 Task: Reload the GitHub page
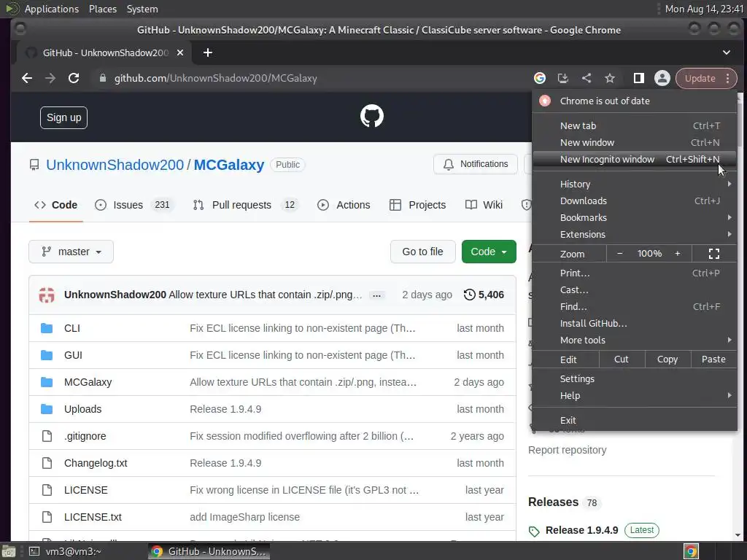74,78
